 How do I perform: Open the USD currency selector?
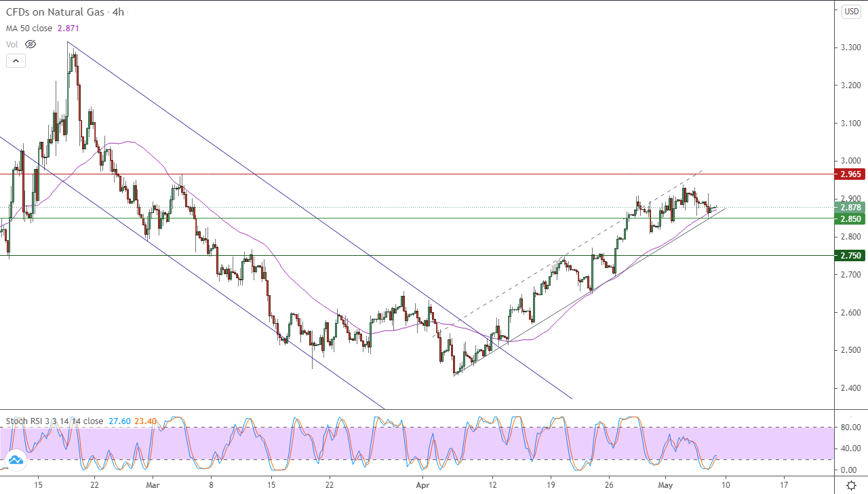[851, 12]
